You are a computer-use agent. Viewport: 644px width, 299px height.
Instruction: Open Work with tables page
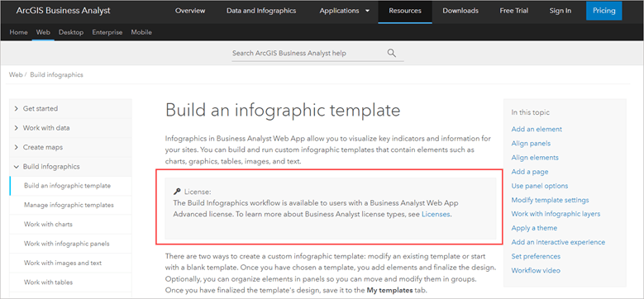(70, 282)
